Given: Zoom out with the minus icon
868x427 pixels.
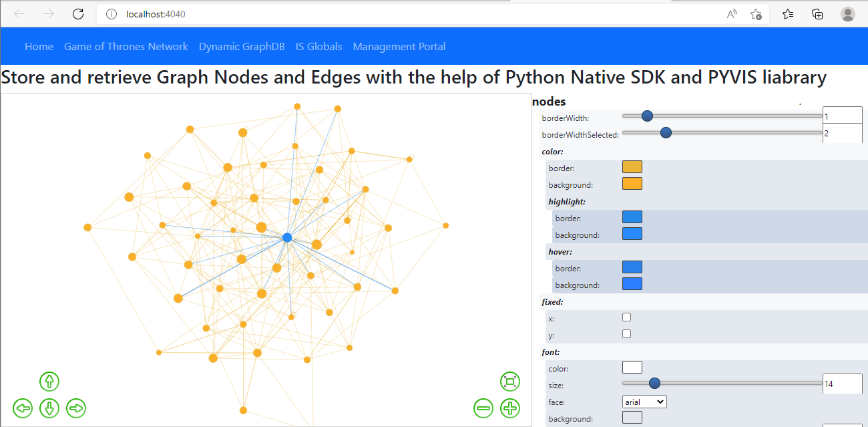Looking at the screenshot, I should tap(483, 408).
